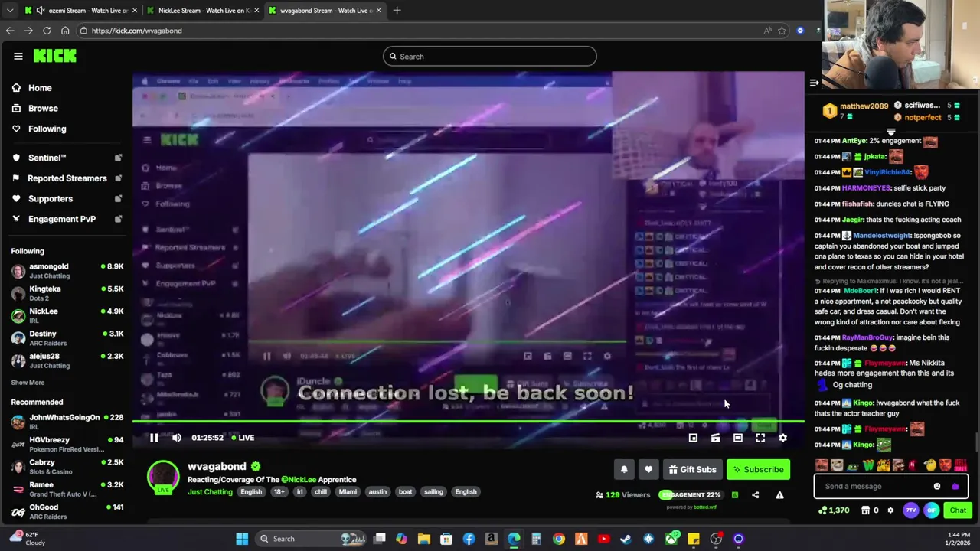The image size is (980, 551).
Task: Click the KICK logo
Action: point(54,56)
